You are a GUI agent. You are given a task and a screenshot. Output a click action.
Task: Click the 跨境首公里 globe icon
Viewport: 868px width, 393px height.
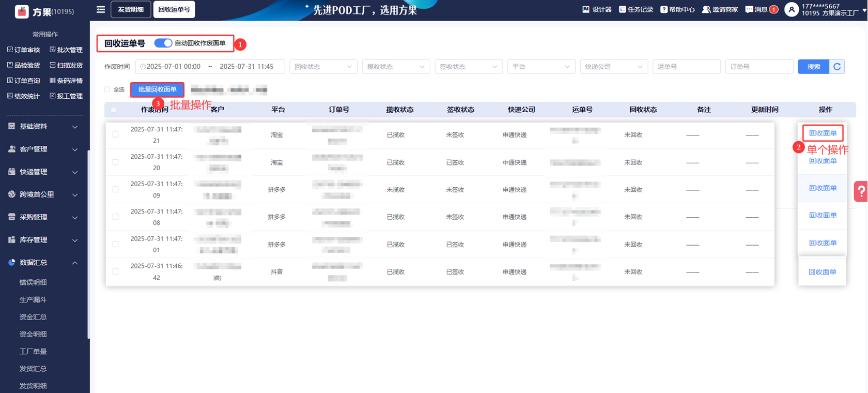[12, 194]
